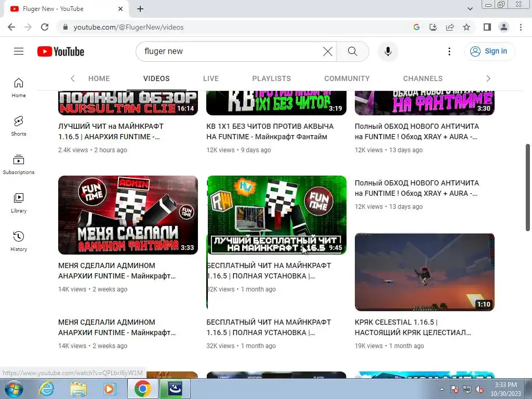Switch to Chrome in taskbar
The width and height of the screenshot is (532, 399).
click(142, 389)
